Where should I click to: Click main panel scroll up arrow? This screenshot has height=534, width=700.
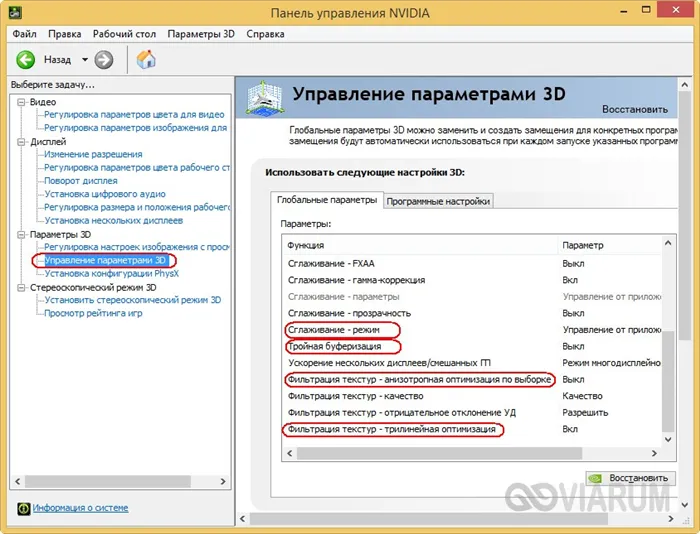pyautogui.click(x=684, y=84)
